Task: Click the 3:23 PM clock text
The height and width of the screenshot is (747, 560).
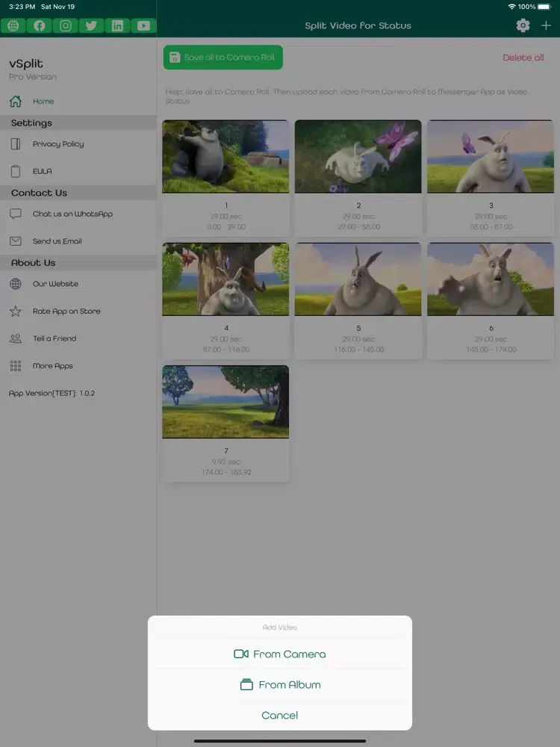Action: [22, 7]
